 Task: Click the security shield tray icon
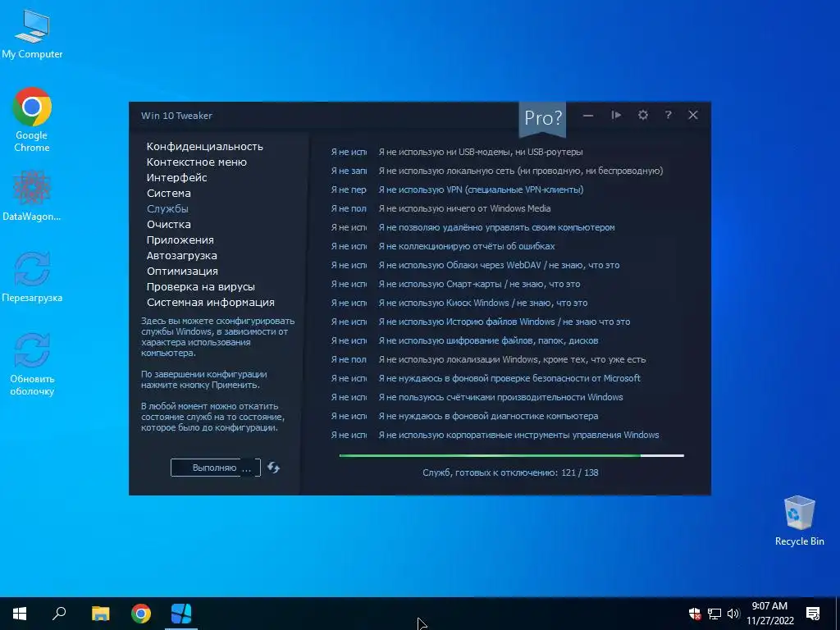coord(695,614)
